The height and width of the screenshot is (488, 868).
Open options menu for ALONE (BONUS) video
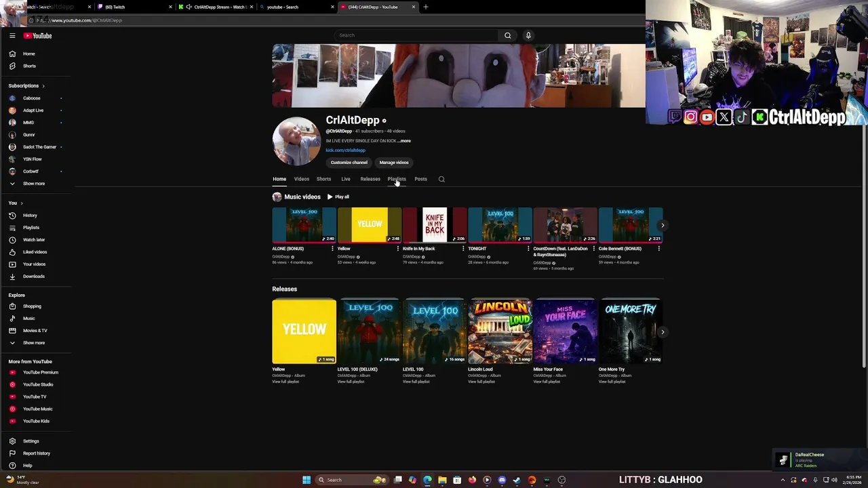(x=332, y=249)
